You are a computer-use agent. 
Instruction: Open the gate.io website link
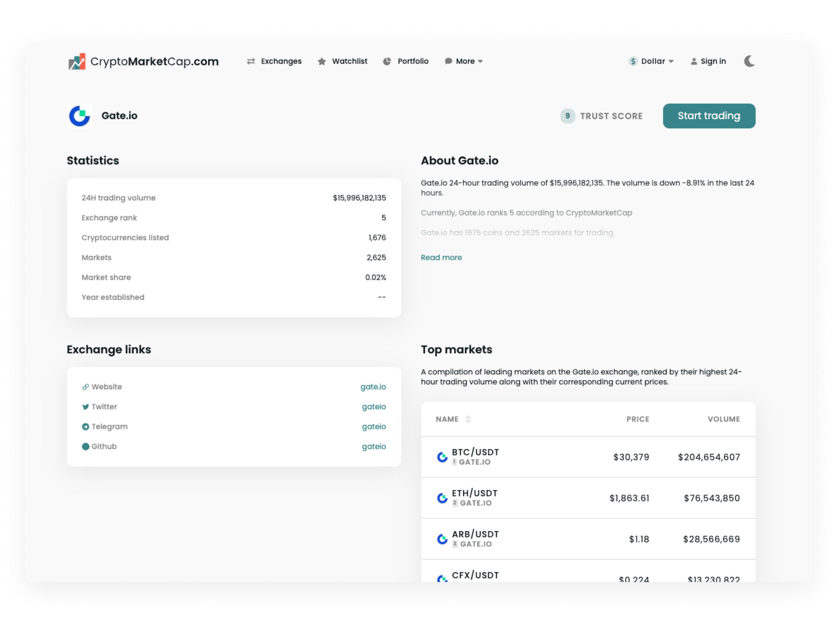pos(373,387)
